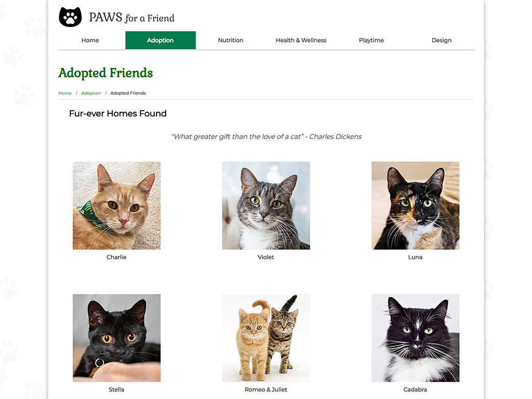The width and height of the screenshot is (532, 399).
Task: Open Charlie's photo
Action: [x=116, y=205]
